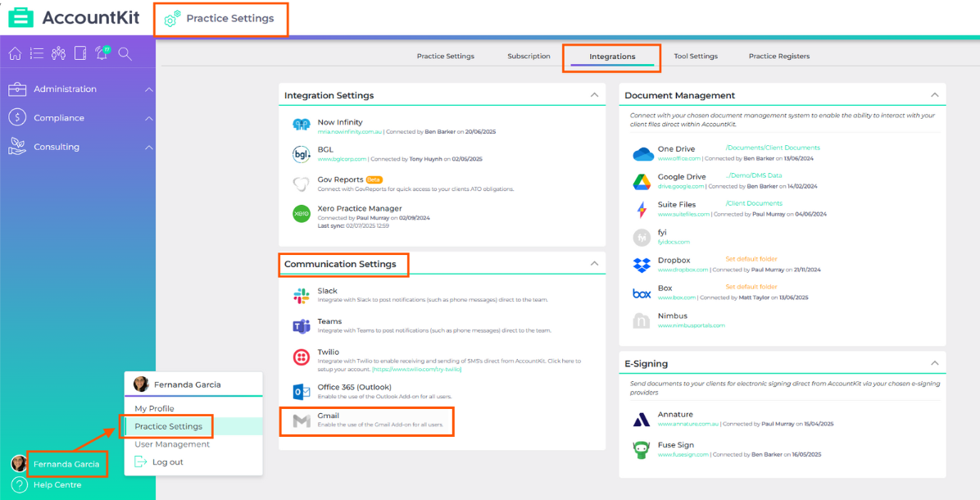Click the Dropbox logo icon
The width and height of the screenshot is (980, 500).
click(x=642, y=265)
